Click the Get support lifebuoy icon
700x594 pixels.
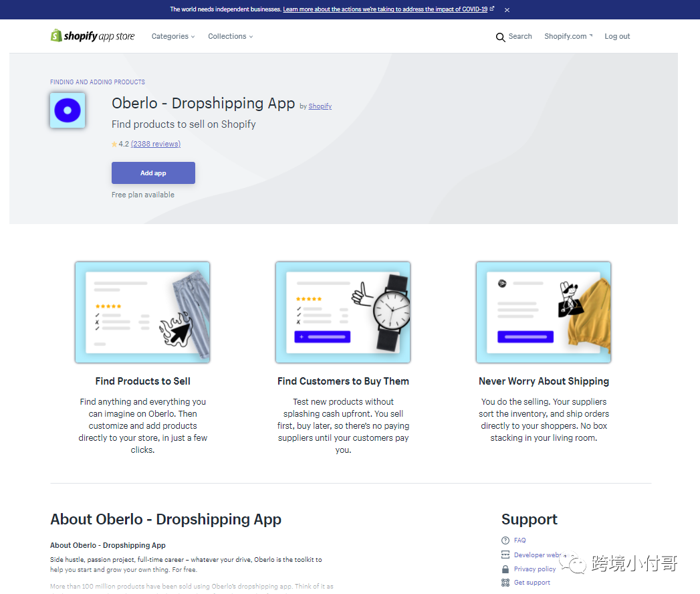(505, 583)
